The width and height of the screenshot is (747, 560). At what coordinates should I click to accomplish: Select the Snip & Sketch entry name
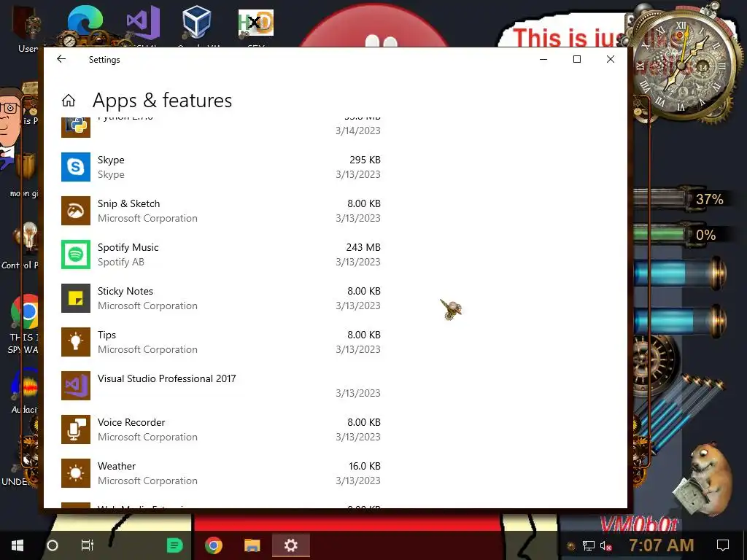click(128, 204)
